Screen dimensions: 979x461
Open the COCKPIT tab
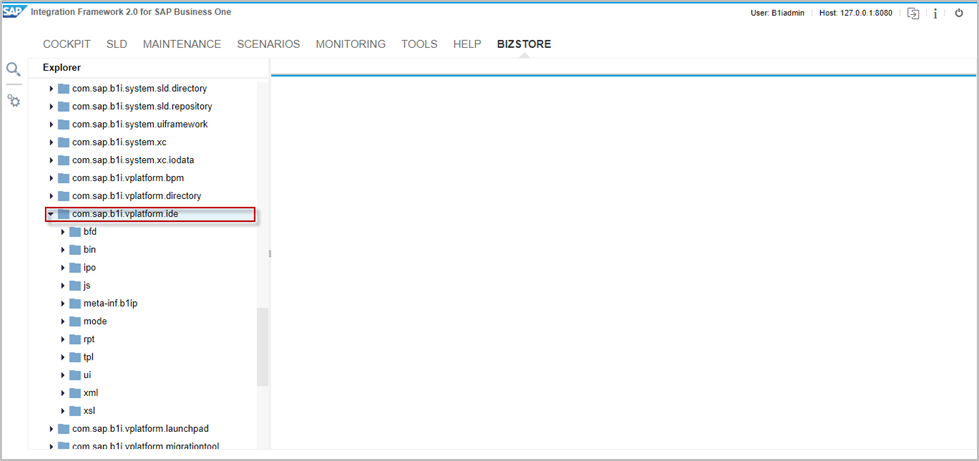point(67,44)
